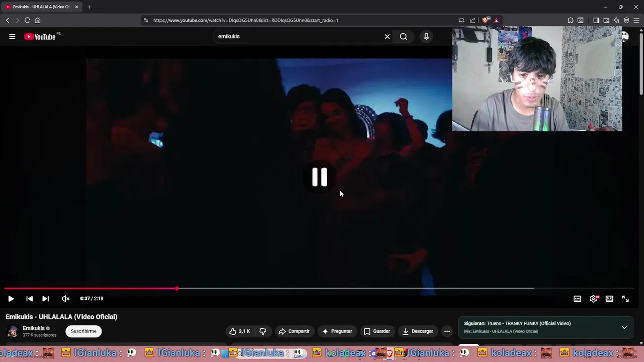The height and width of the screenshot is (362, 644).
Task: Open the Leo AI sparkle icon
Action: pos(616,20)
